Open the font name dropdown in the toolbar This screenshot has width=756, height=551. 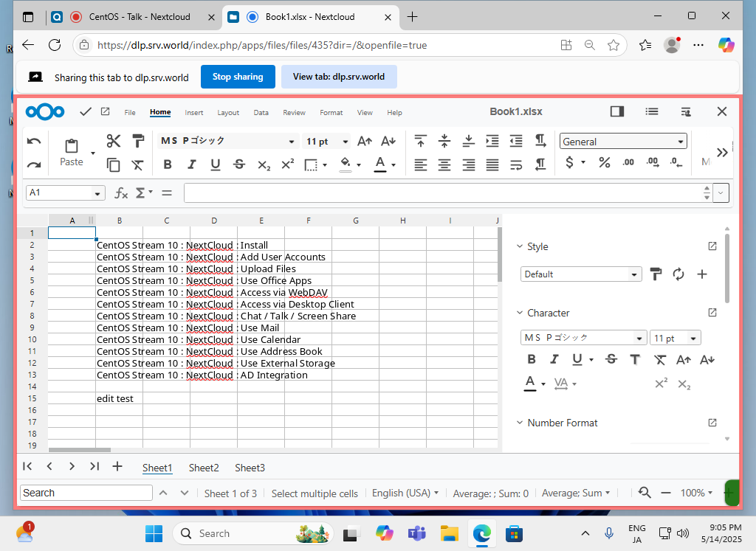[x=291, y=142]
